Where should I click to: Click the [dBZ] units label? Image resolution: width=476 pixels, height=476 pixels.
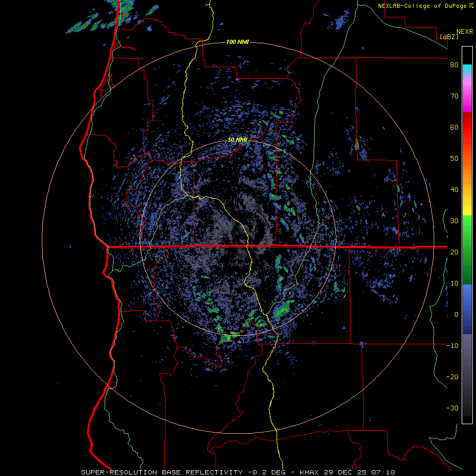[x=449, y=36]
